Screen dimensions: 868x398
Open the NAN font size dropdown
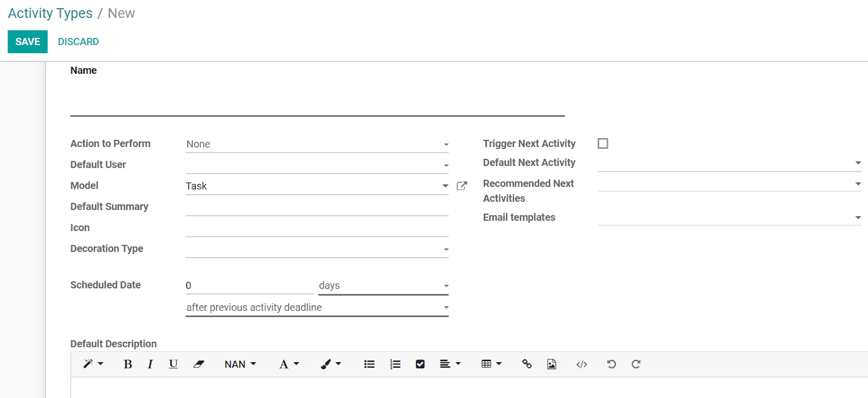[240, 364]
